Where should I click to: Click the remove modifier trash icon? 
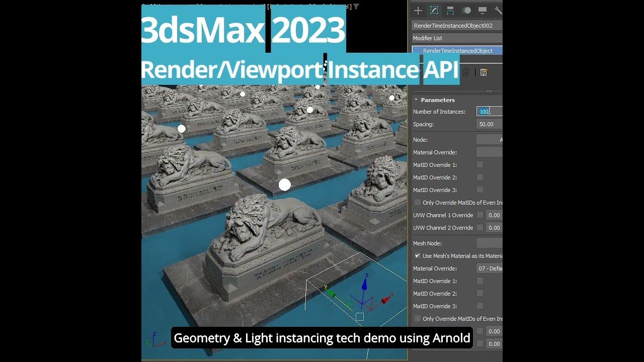click(x=466, y=72)
